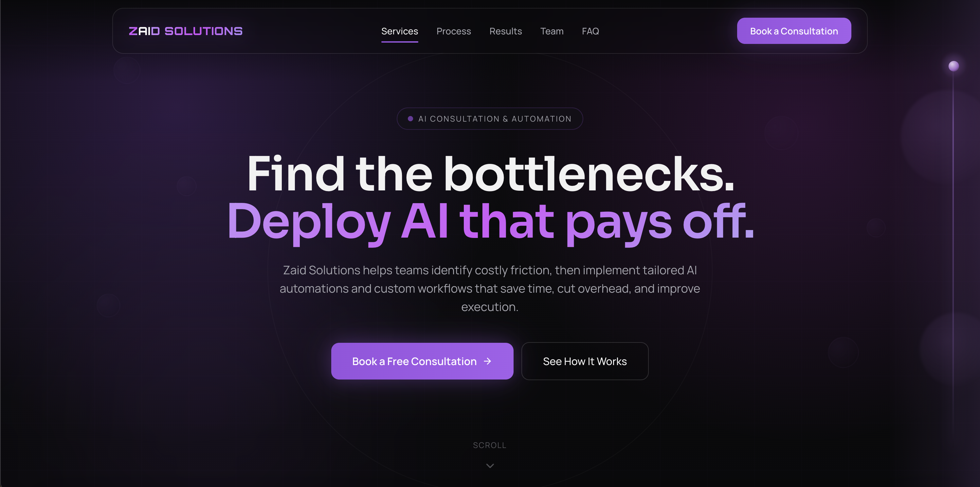Click the SCROLL label at page bottom
This screenshot has width=980, height=487.
(490, 445)
